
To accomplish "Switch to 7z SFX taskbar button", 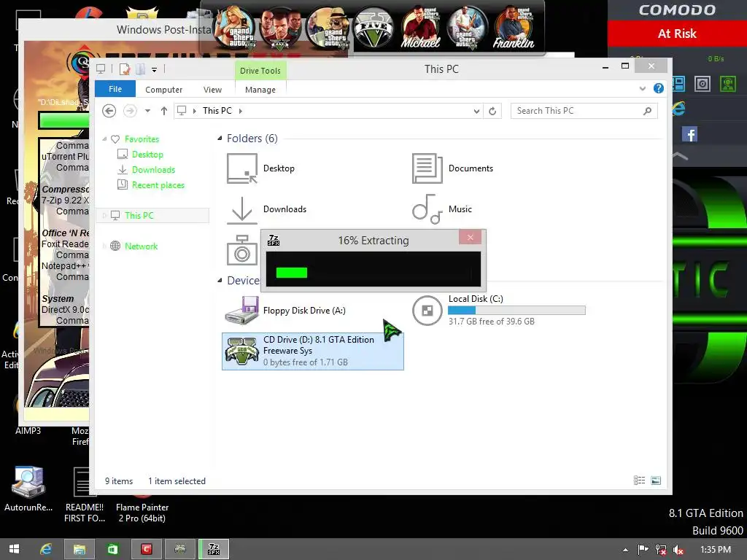I will tap(214, 549).
